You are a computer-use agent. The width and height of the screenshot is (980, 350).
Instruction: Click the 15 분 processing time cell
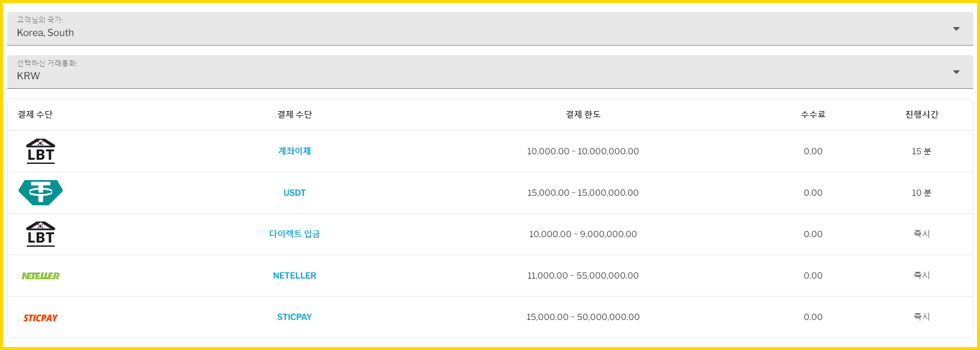[x=922, y=151]
